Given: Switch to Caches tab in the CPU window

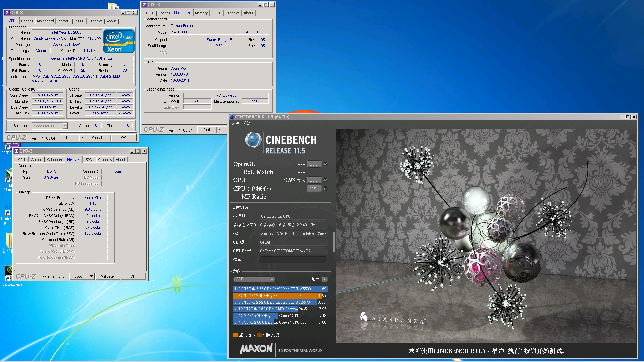Looking at the screenshot, I should click(27, 21).
